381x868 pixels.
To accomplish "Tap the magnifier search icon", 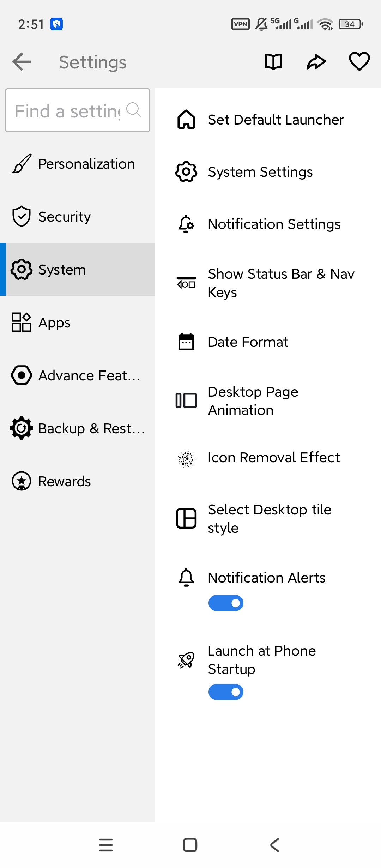I will pyautogui.click(x=134, y=110).
